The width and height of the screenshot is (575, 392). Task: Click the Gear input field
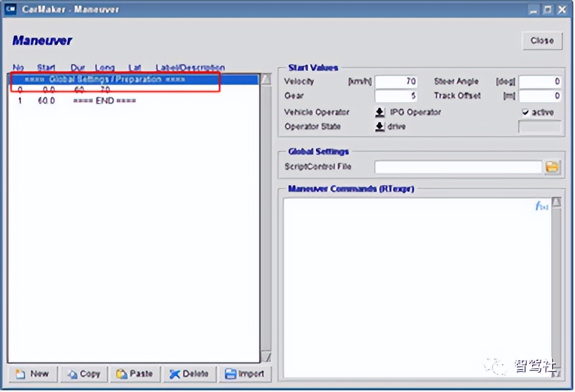pyautogui.click(x=396, y=96)
